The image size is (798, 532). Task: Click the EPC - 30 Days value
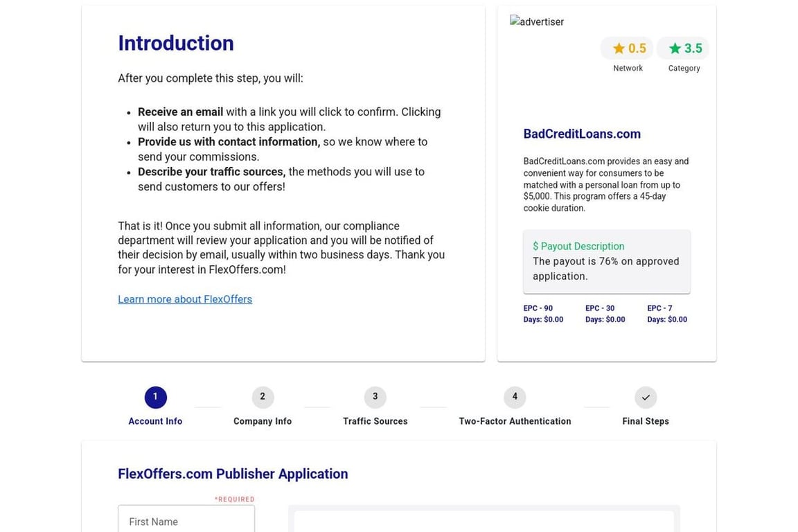pos(605,314)
